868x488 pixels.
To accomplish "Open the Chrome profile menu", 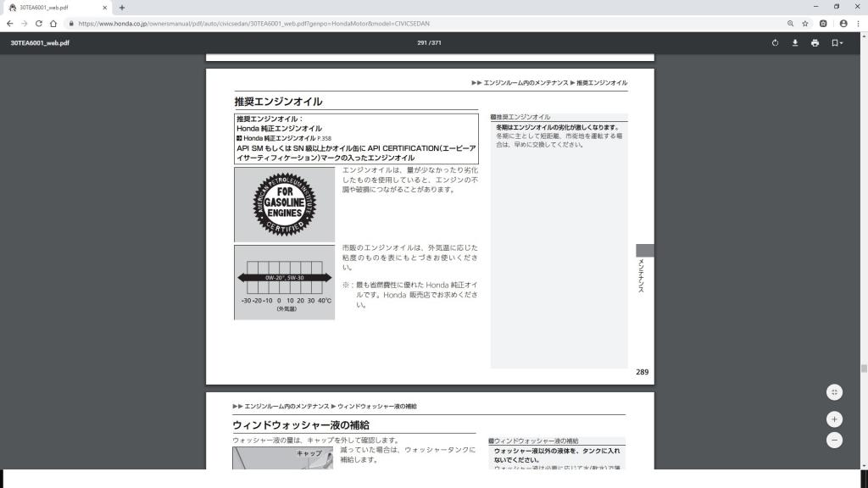I will tap(843, 24).
